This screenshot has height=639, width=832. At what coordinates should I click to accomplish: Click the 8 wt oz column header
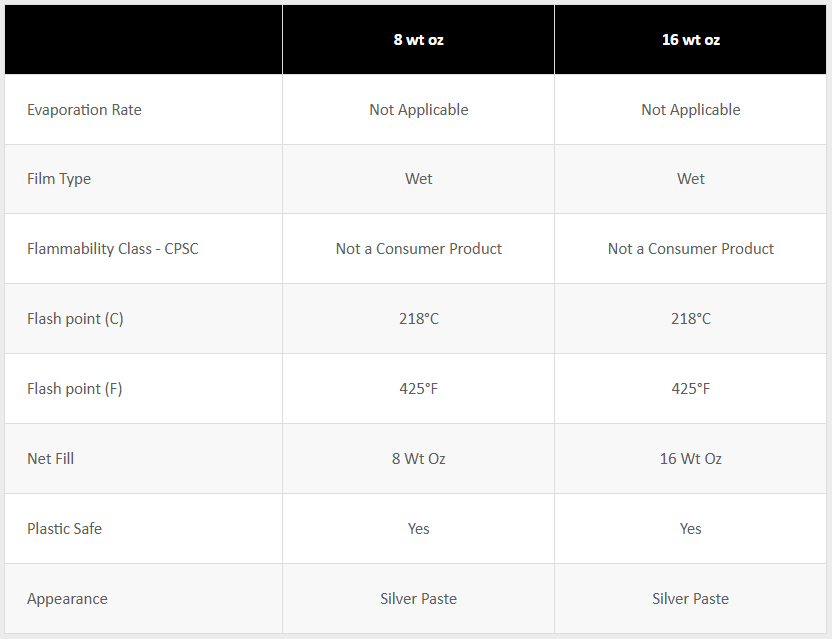418,40
